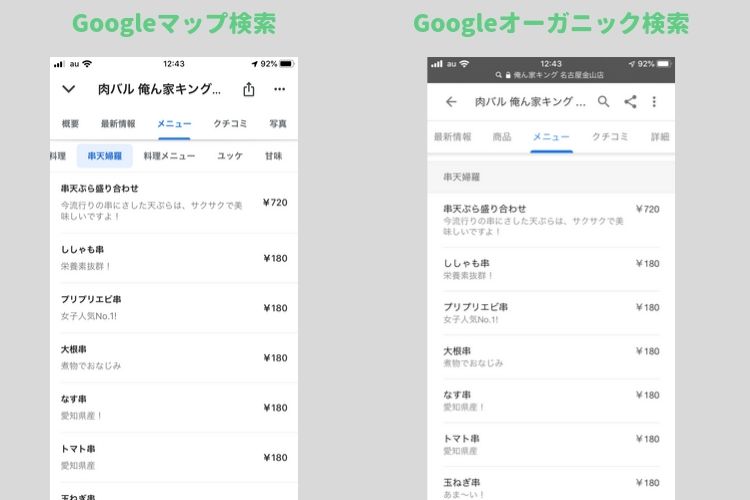Select 料理メニュー category chip
This screenshot has height=500, width=750.
tap(169, 156)
